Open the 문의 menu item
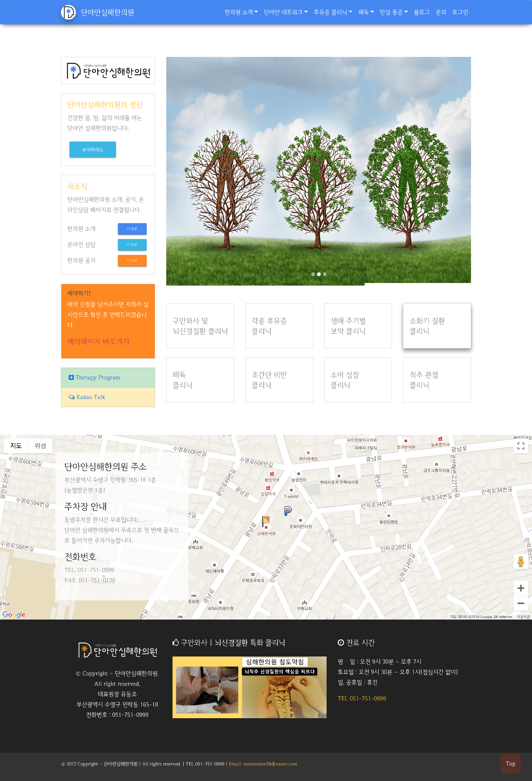The height and width of the screenshot is (781, 532). tap(441, 12)
